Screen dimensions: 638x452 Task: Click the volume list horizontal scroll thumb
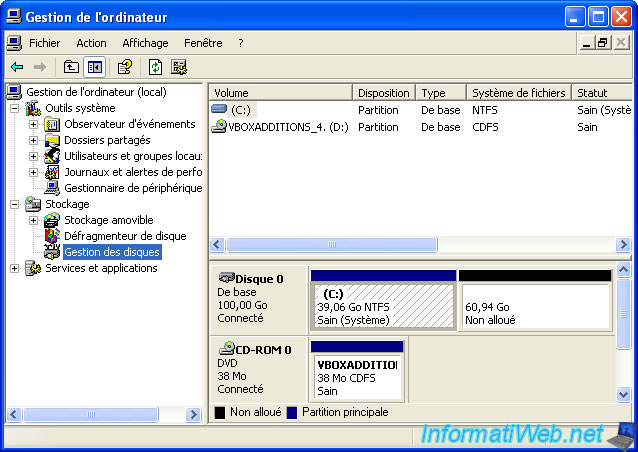[x=332, y=245]
